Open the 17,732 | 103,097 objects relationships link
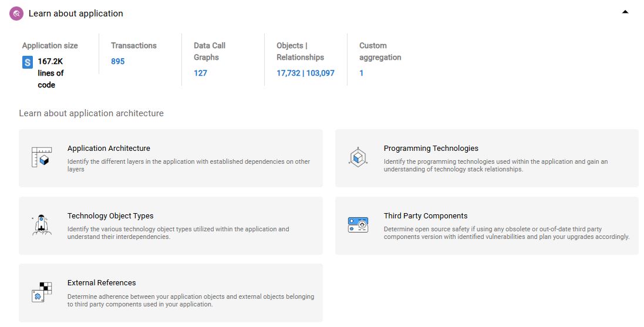The height and width of the screenshot is (327, 644). 305,73
